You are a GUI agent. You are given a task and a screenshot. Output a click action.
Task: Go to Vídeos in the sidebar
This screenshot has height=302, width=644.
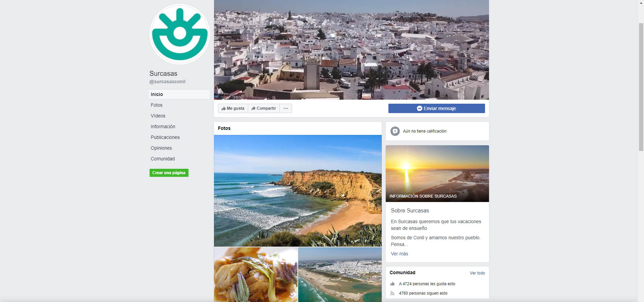(x=158, y=116)
